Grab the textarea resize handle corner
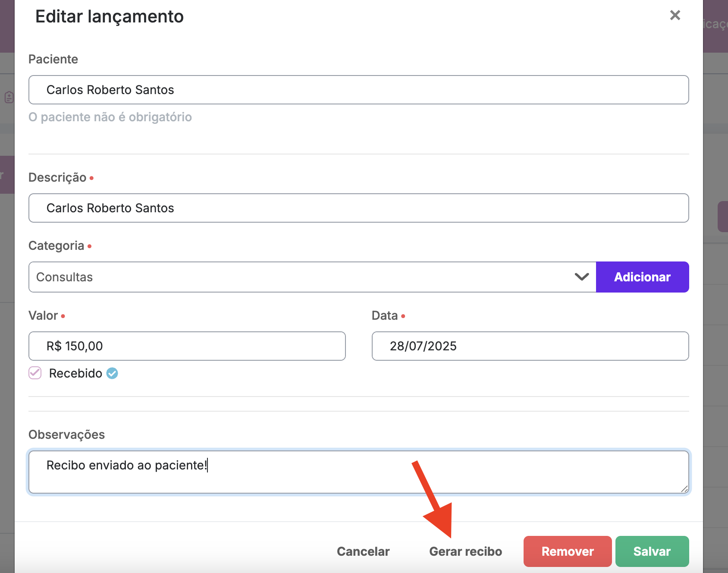 (x=684, y=489)
